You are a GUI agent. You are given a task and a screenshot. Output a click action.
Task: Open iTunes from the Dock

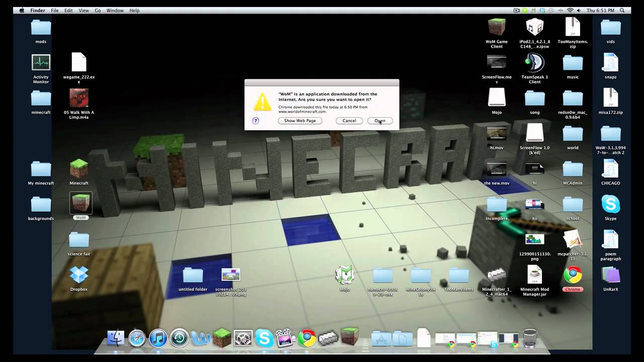pyautogui.click(x=158, y=338)
